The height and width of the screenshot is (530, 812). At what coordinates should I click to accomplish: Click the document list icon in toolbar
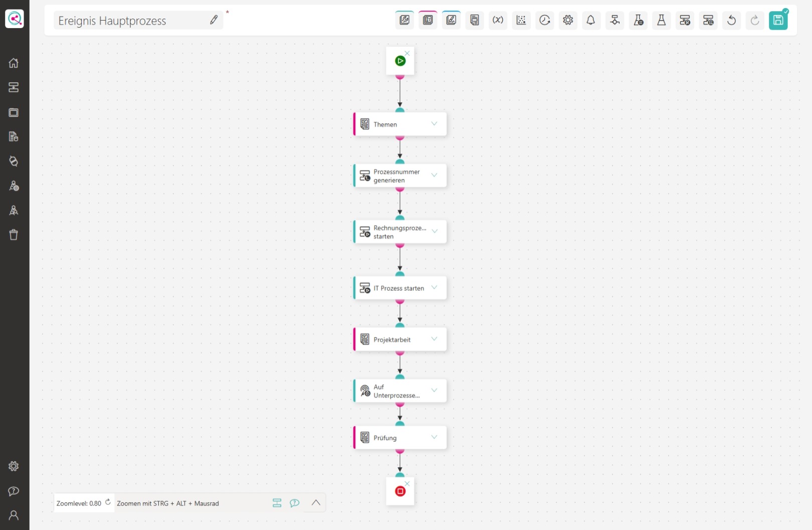click(475, 20)
